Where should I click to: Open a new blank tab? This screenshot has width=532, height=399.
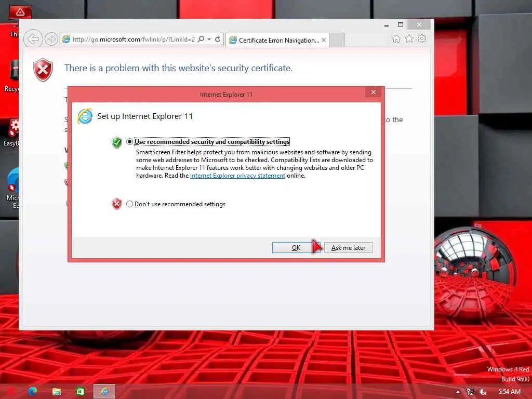click(337, 40)
